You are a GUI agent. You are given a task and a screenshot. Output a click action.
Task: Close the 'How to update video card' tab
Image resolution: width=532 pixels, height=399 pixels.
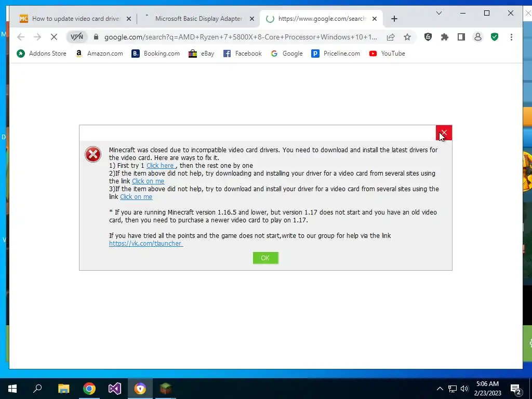click(x=129, y=19)
